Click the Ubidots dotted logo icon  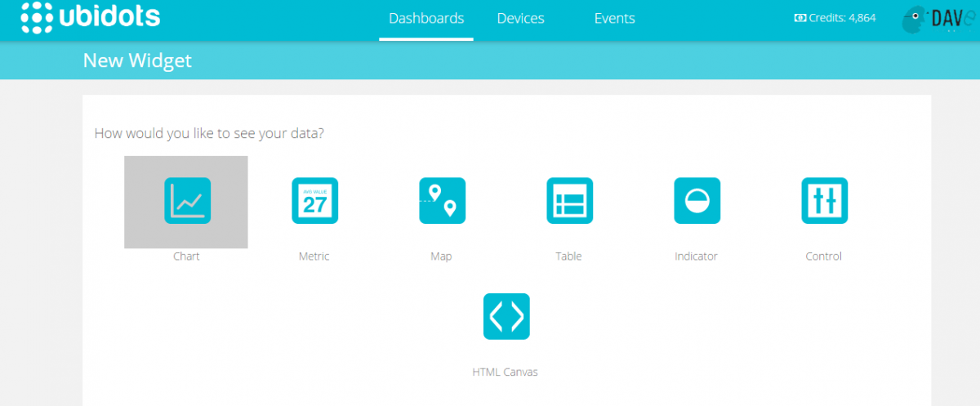[37, 18]
